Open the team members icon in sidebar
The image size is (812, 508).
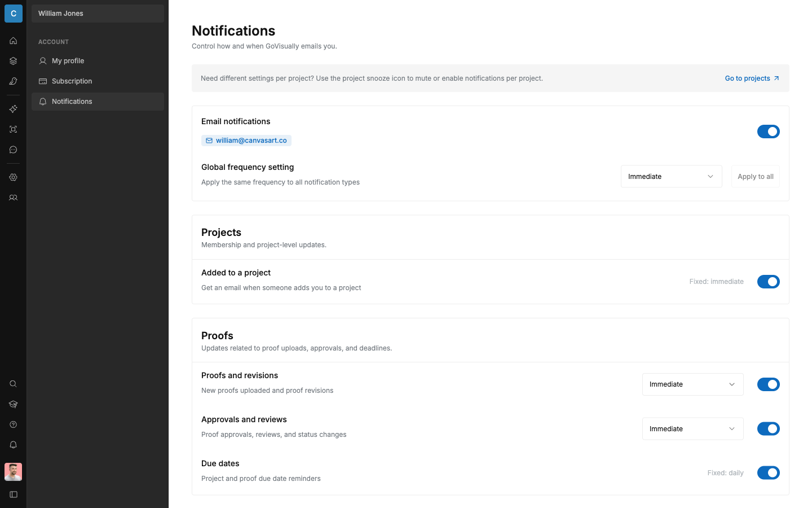click(x=14, y=198)
